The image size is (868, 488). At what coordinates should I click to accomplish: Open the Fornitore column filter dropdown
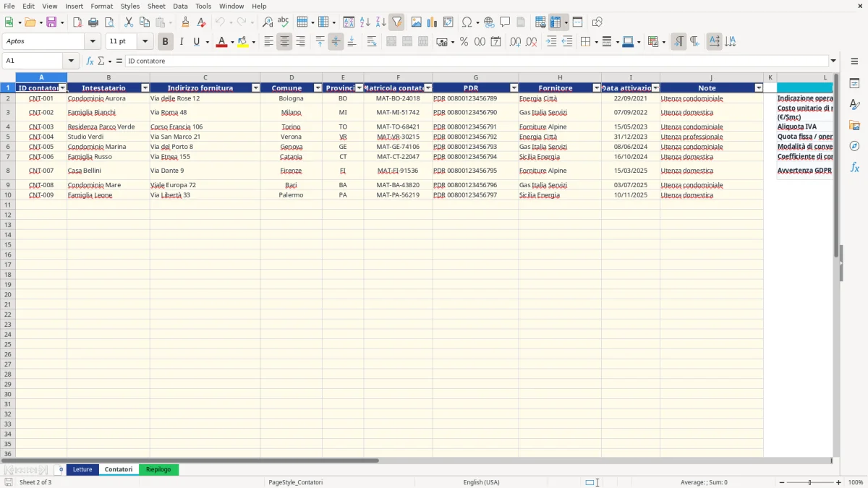click(x=597, y=88)
